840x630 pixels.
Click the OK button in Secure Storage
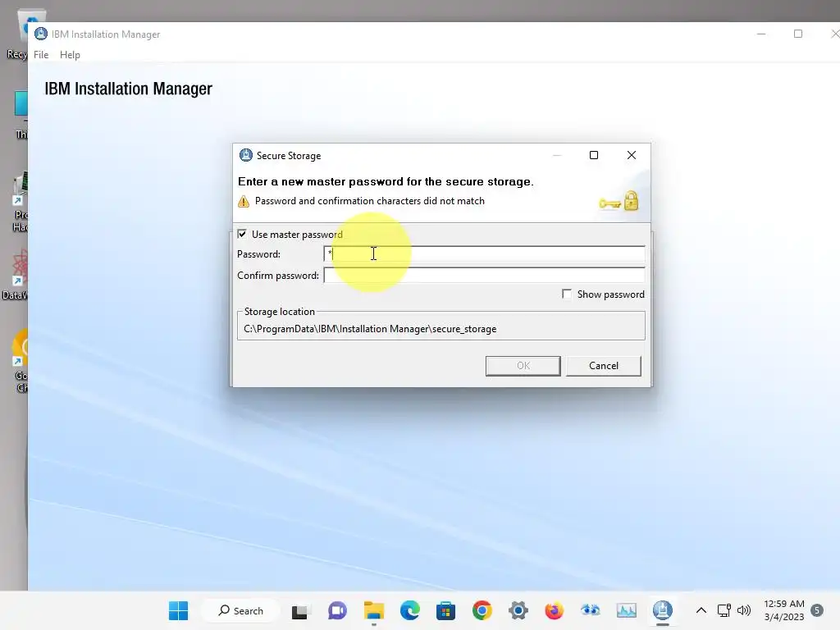(x=523, y=366)
